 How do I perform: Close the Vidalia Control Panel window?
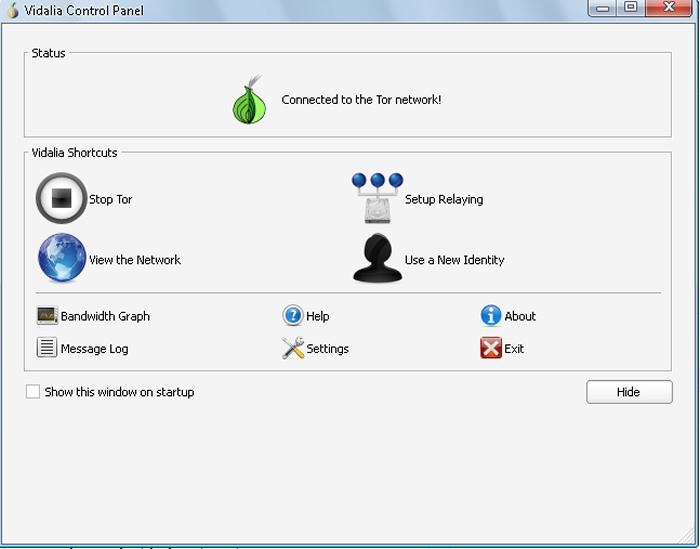(x=669, y=8)
